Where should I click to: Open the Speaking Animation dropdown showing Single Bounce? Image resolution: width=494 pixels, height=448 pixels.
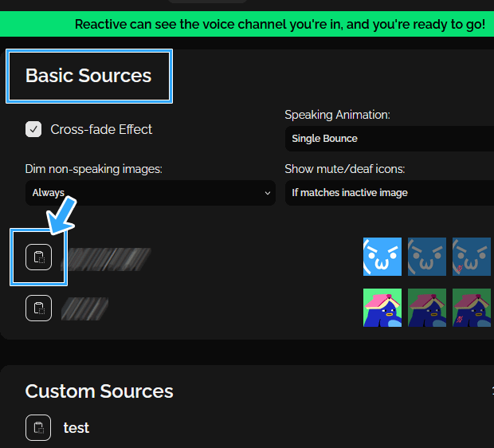(x=389, y=139)
